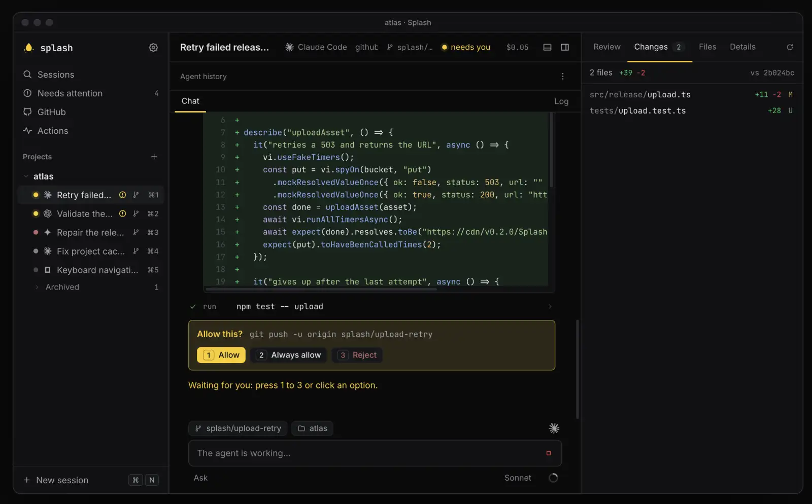Click the chat vertical scrollbar
This screenshot has height=504, width=812.
pos(578,369)
